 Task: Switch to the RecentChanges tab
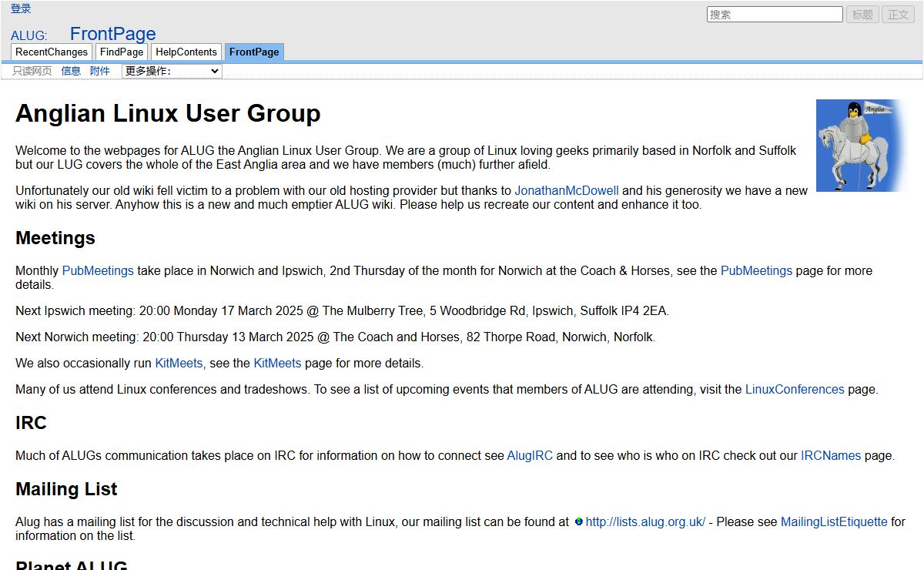52,52
